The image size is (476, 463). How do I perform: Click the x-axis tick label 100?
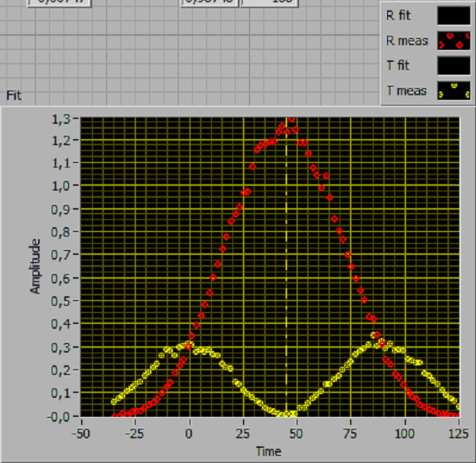[x=405, y=434]
